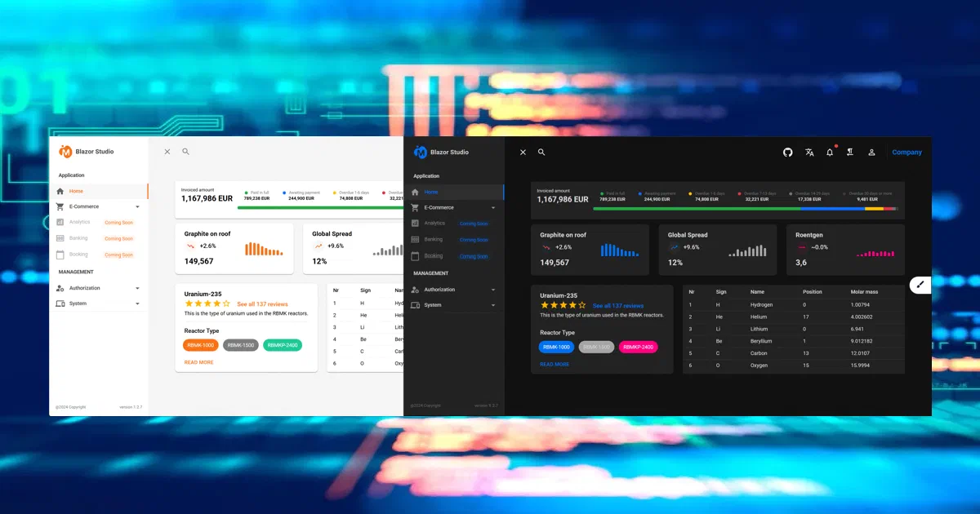Click Home house icon in dark sidebar
This screenshot has width=980, height=514.
coord(415,192)
